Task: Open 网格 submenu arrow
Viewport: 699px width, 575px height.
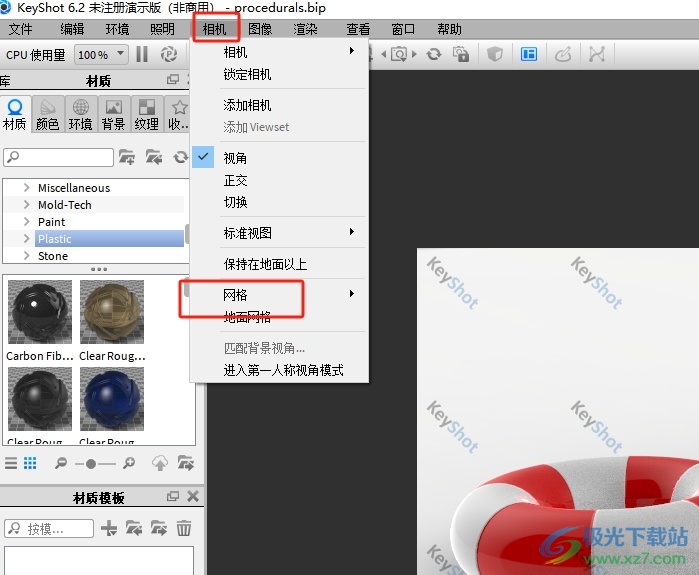Action: point(352,293)
